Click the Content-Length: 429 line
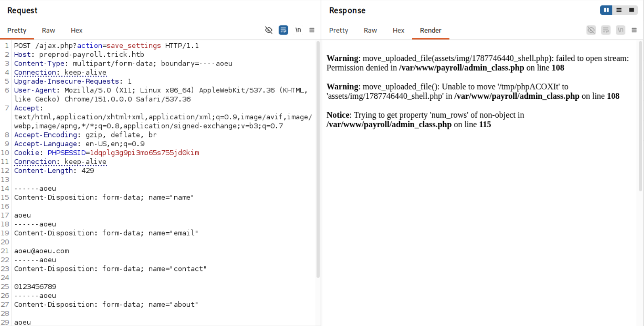644x326 pixels. [x=54, y=171]
